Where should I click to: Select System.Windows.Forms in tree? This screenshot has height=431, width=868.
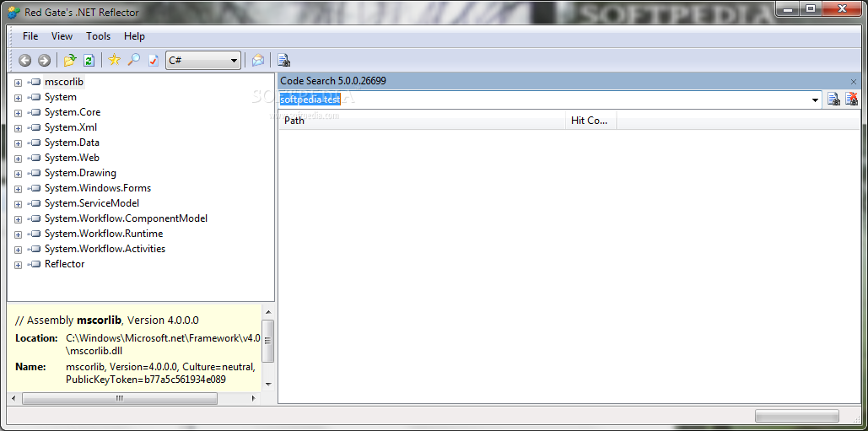tap(98, 188)
